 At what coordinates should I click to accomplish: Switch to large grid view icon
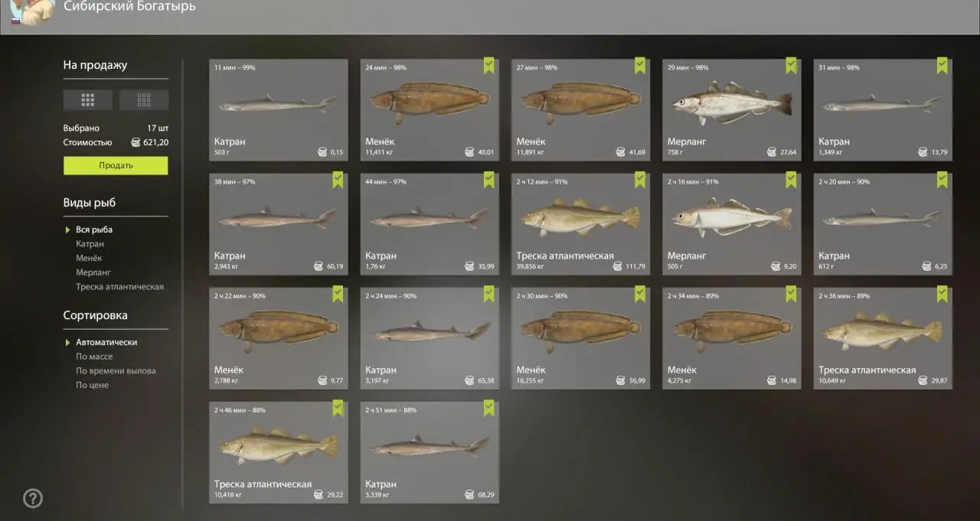point(87,100)
